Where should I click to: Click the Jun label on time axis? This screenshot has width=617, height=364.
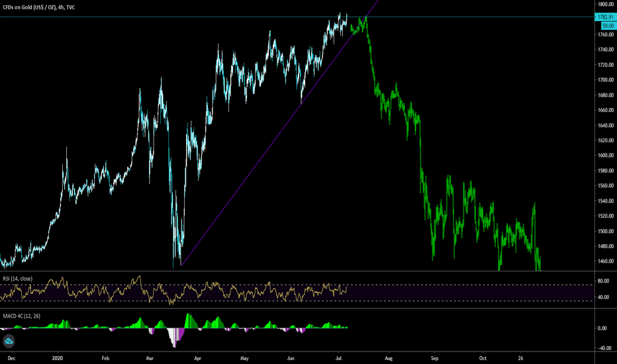[x=291, y=359]
